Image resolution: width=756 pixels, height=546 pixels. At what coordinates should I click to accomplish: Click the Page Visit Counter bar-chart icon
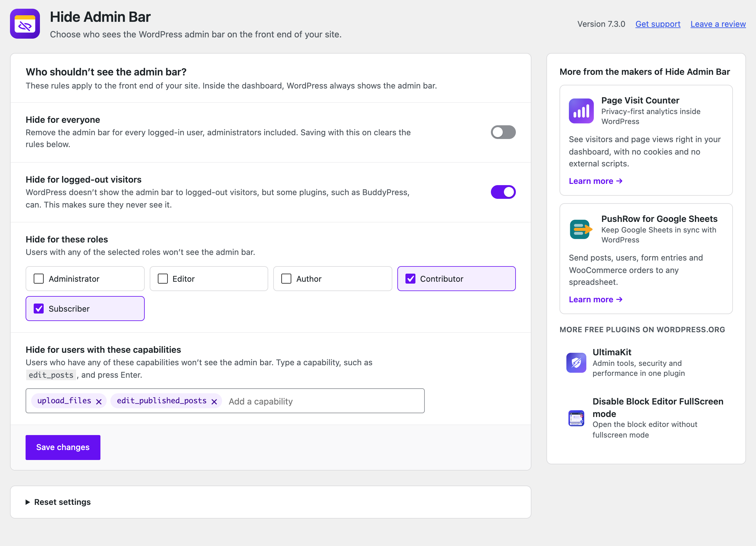(581, 111)
